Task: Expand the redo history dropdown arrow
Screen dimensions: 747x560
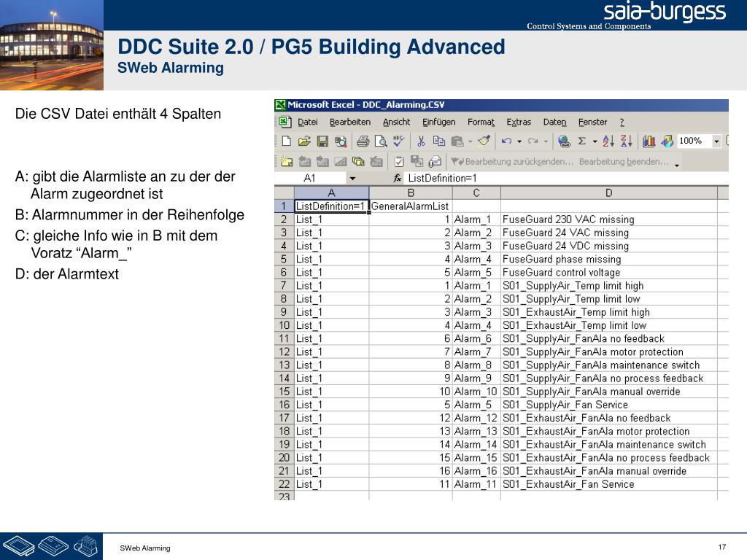Action: [x=546, y=141]
